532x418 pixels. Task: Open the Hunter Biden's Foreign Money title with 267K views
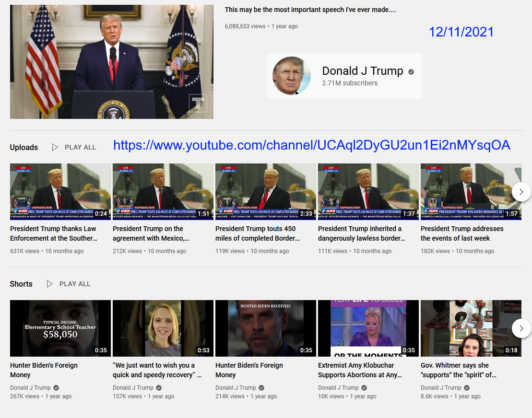(44, 370)
